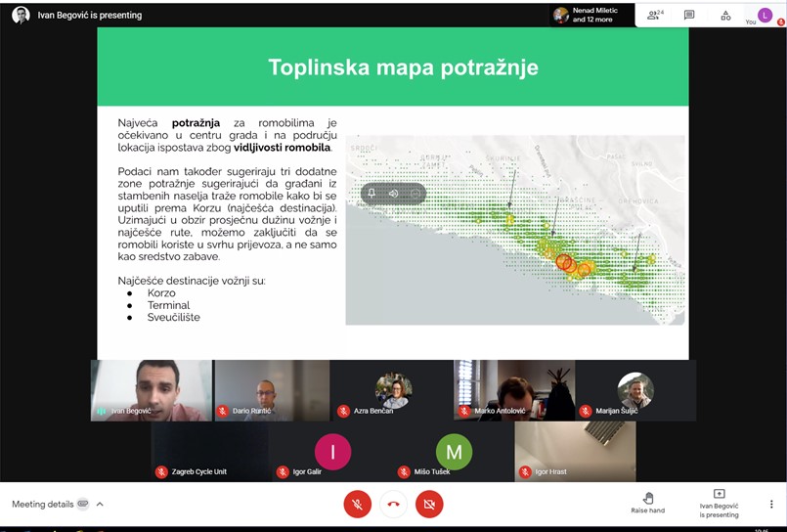Open the three-dot more options menu
The height and width of the screenshot is (532, 787).
(770, 504)
